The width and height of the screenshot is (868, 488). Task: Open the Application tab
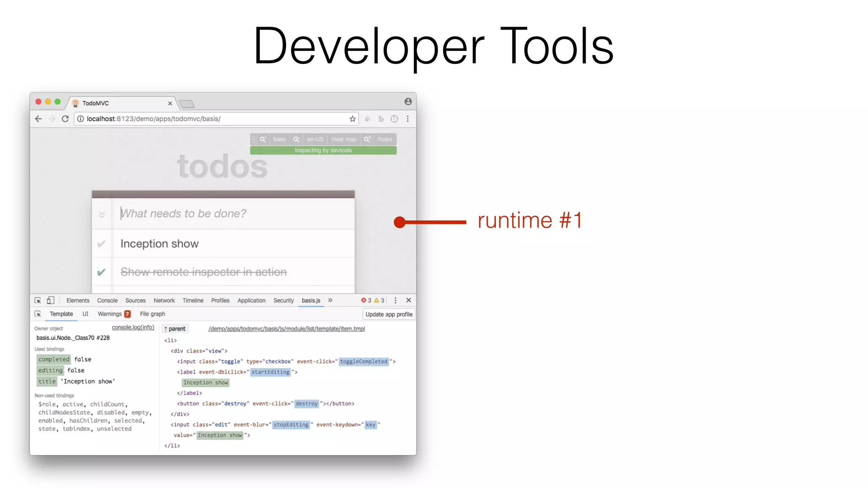point(251,300)
